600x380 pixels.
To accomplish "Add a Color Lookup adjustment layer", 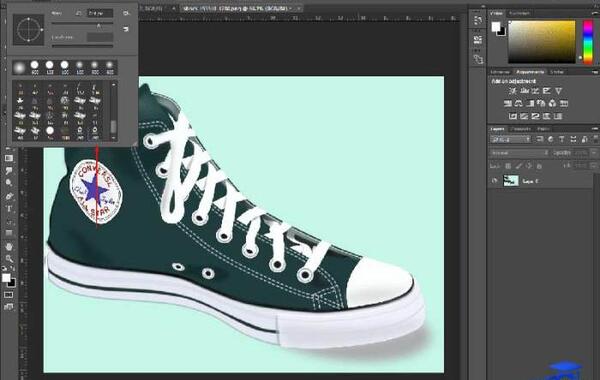I will (564, 103).
